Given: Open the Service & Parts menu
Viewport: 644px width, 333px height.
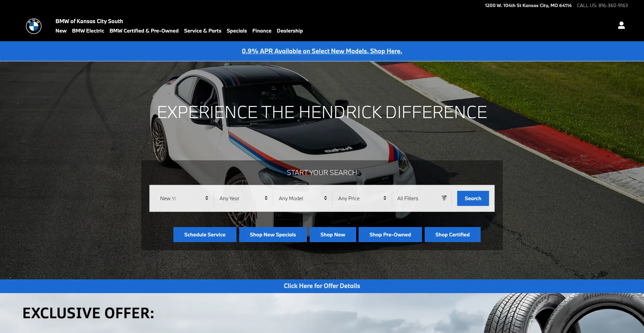Looking at the screenshot, I should (x=203, y=31).
